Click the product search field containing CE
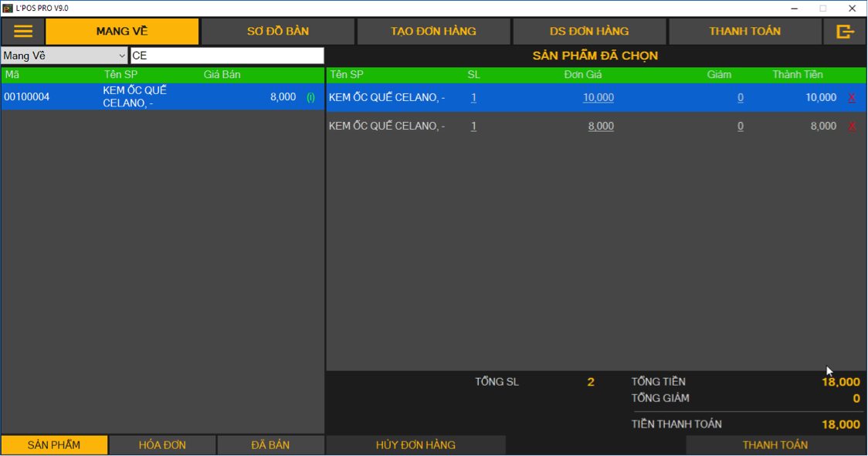Image resolution: width=868 pixels, height=456 pixels. 227,56
